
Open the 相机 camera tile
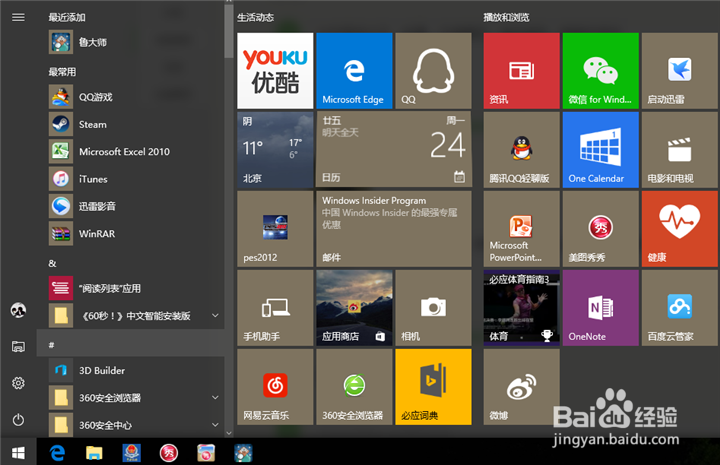tap(433, 308)
